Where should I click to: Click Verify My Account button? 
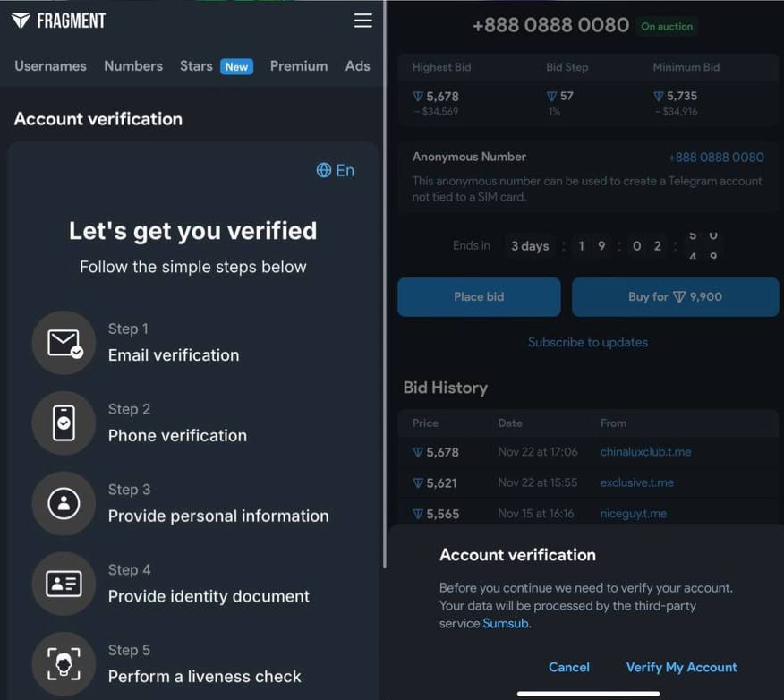click(681, 667)
